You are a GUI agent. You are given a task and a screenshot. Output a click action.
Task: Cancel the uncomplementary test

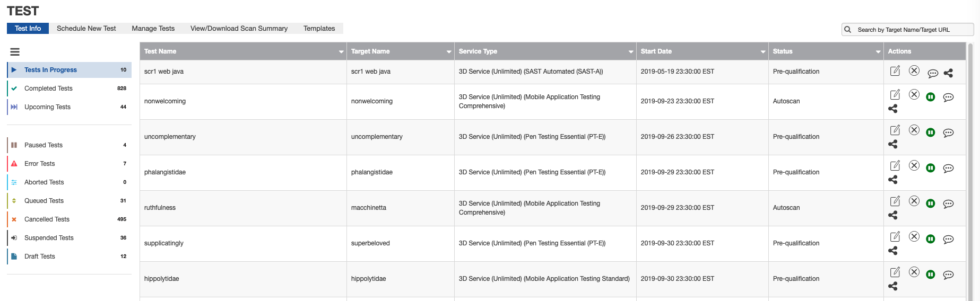(x=914, y=130)
